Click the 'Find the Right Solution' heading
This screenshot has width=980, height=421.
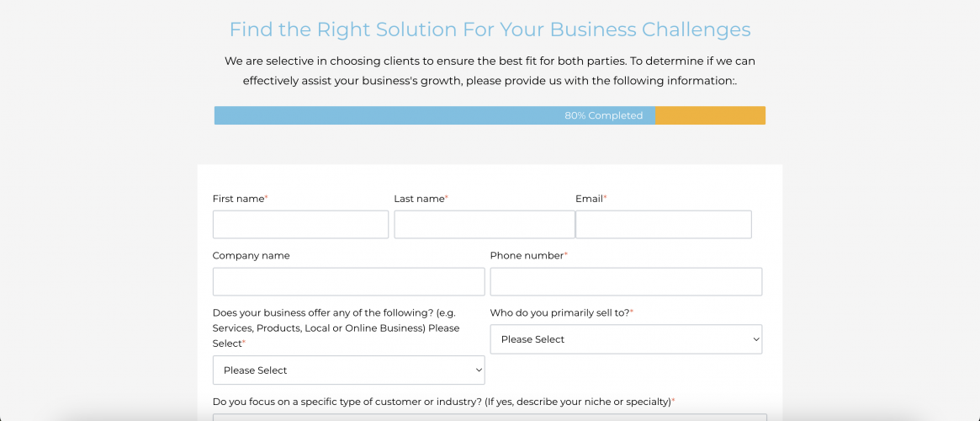tap(490, 29)
